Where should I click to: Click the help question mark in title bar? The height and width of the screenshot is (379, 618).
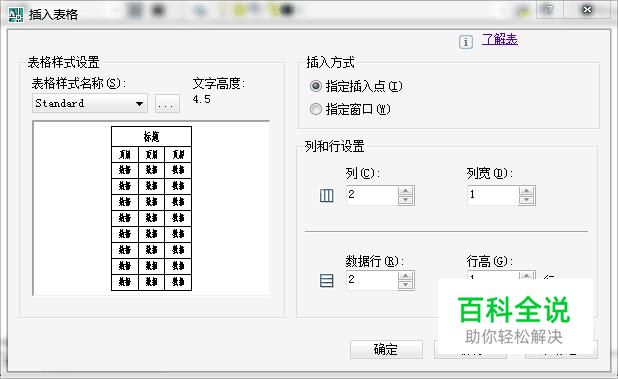(x=549, y=9)
